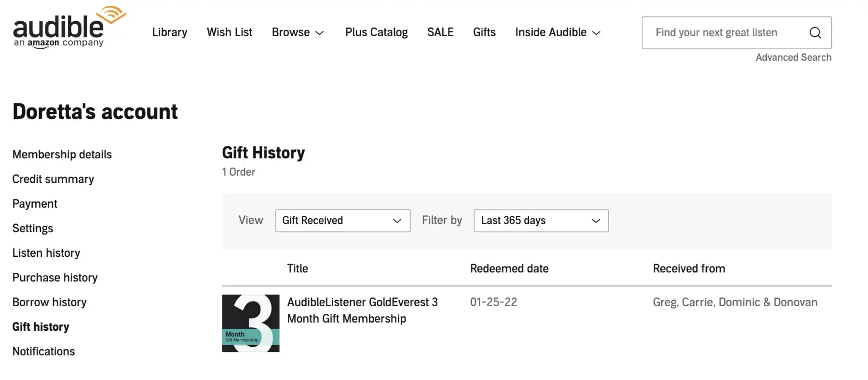868x380 pixels.
Task: Open the Gift Received view dropdown
Action: point(342,221)
